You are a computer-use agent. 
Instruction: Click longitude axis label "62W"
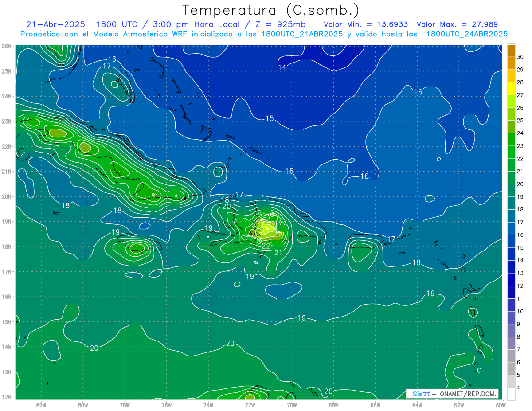pos(459,404)
